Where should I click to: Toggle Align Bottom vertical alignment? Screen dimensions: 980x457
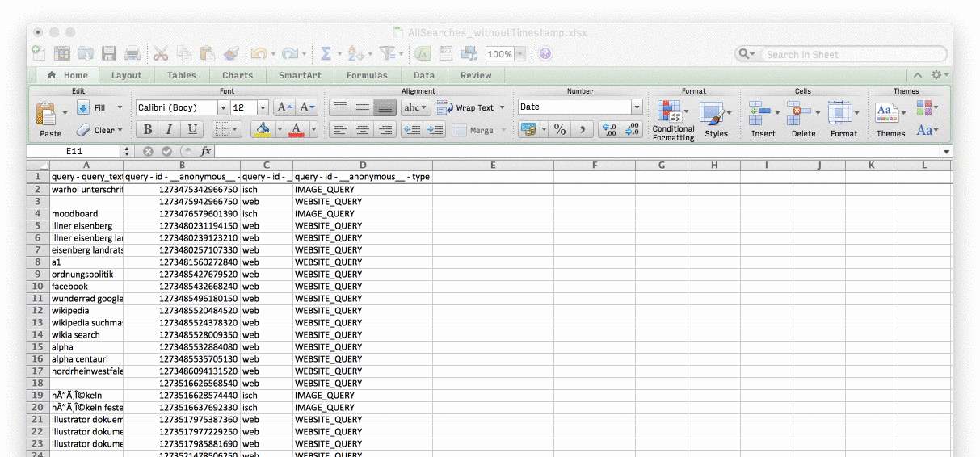pos(385,107)
